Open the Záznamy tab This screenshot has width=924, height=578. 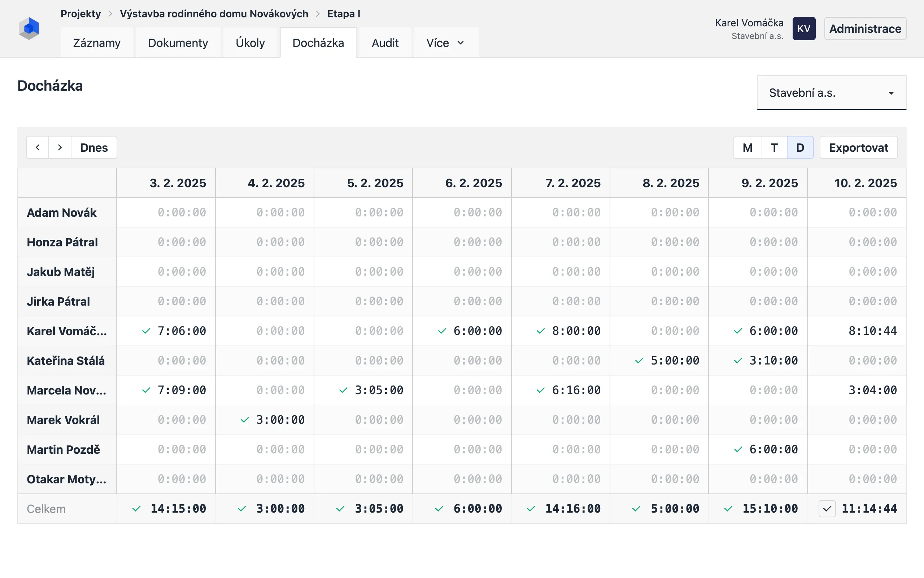pos(97,43)
